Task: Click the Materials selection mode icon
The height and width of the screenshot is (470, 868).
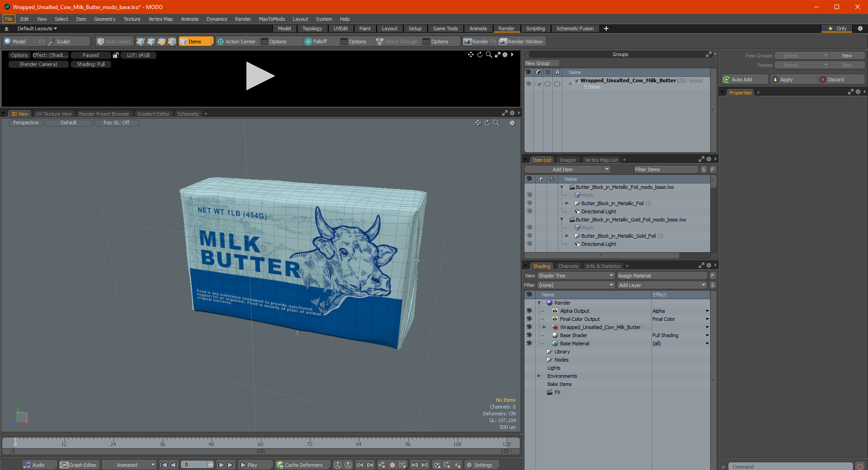Action: click(x=172, y=42)
